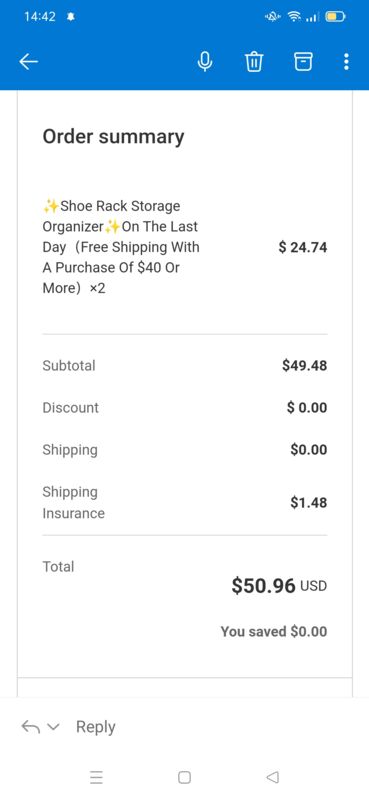Tap the microphone read-aloud icon
The height and width of the screenshot is (800, 369).
pos(205,62)
